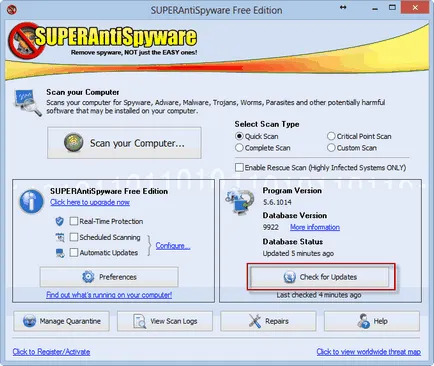The image size is (434, 366).
Task: Click 'Updated 5 minutes ago' status text
Action: (298, 253)
